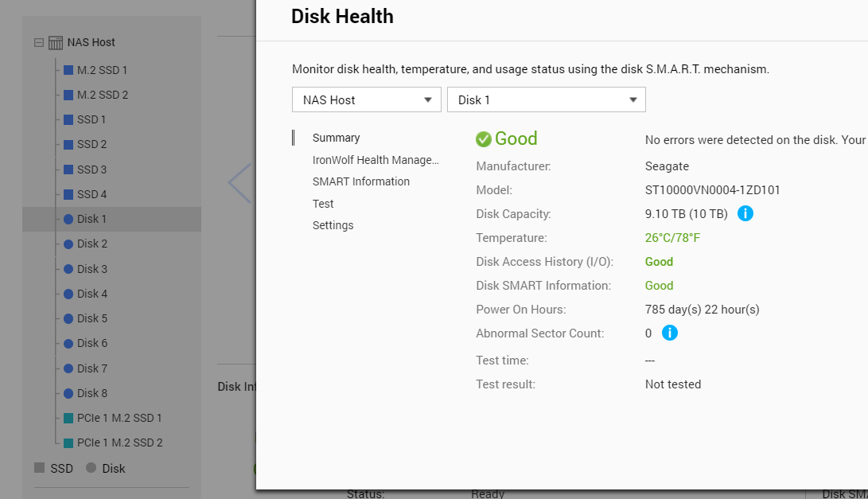868x499 pixels.
Task: Click the NAS Host enclosure icon in tree
Action: click(x=56, y=42)
